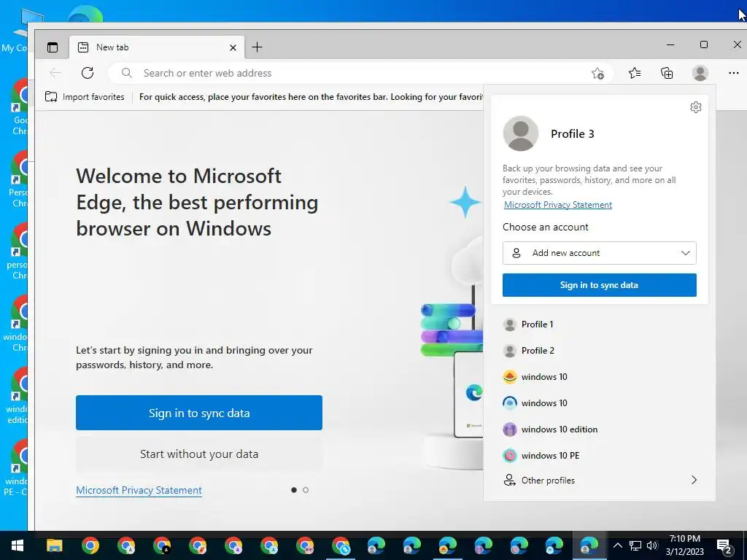Click the large Sign in to sync data button

[199, 413]
